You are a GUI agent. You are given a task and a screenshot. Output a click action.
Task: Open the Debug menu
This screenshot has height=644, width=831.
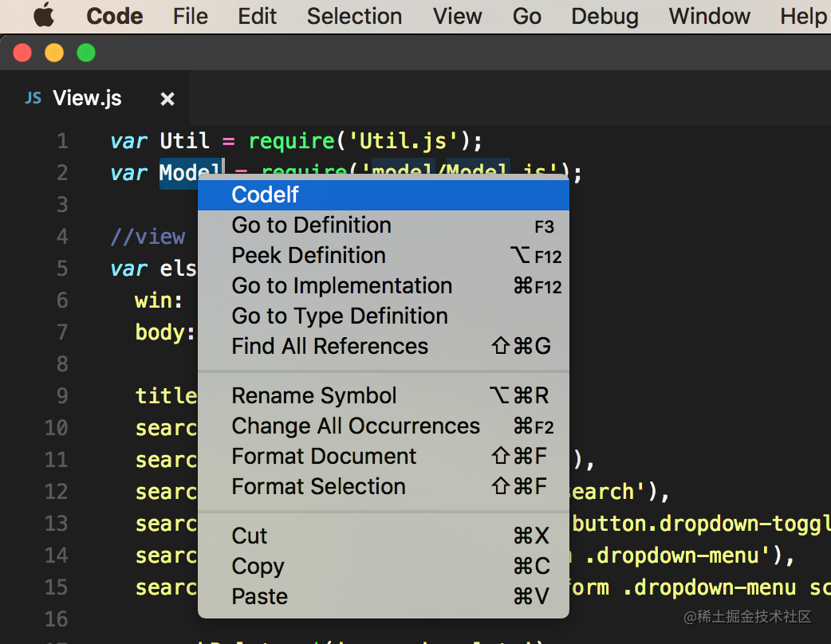click(605, 16)
